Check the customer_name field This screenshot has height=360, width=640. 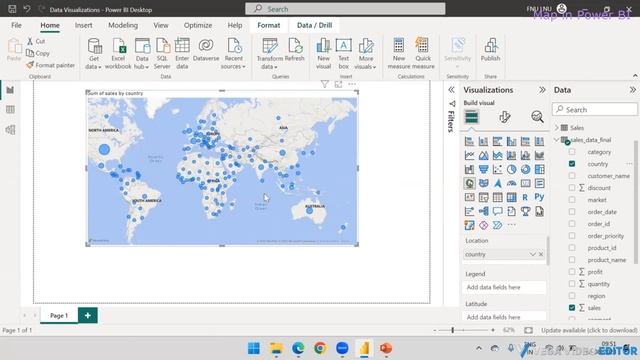pyautogui.click(x=572, y=176)
